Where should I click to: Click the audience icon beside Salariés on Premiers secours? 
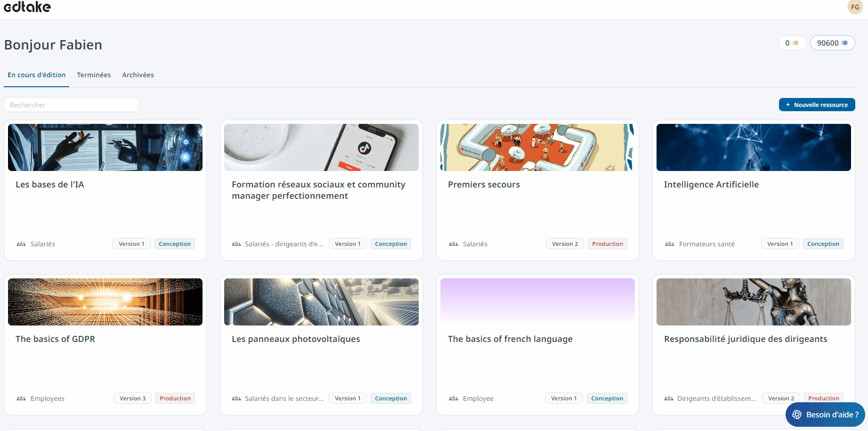(454, 244)
